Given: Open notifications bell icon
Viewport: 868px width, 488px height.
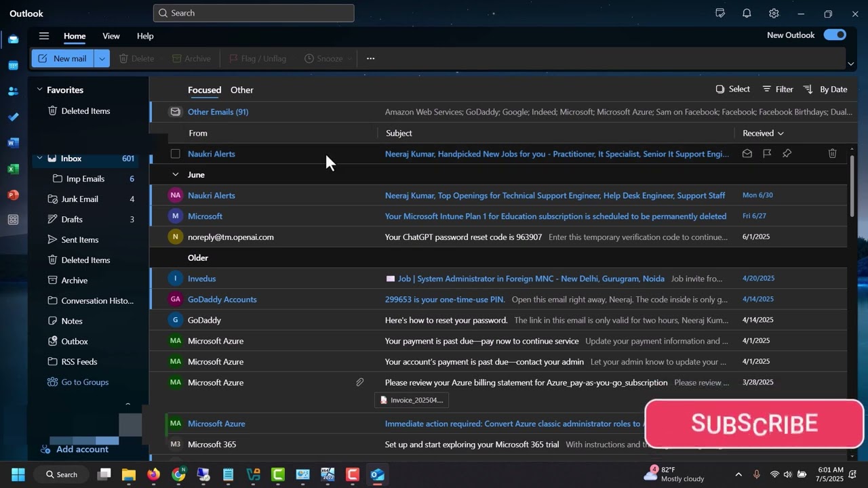Looking at the screenshot, I should point(747,13).
